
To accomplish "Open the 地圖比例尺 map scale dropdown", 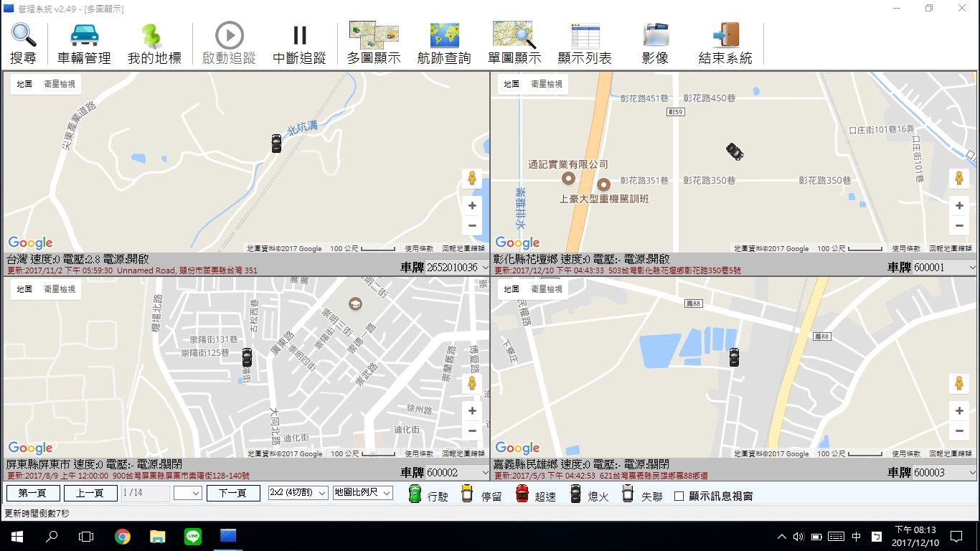I will (363, 493).
